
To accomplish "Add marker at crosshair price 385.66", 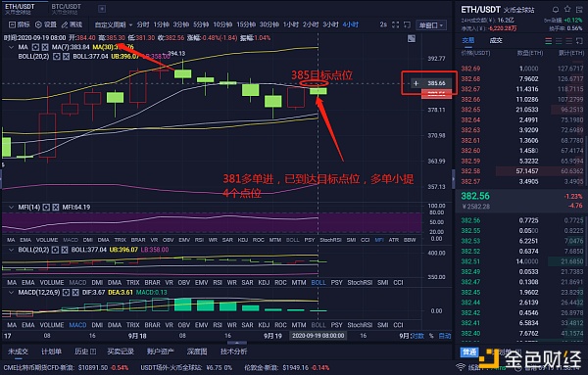I will (416, 83).
